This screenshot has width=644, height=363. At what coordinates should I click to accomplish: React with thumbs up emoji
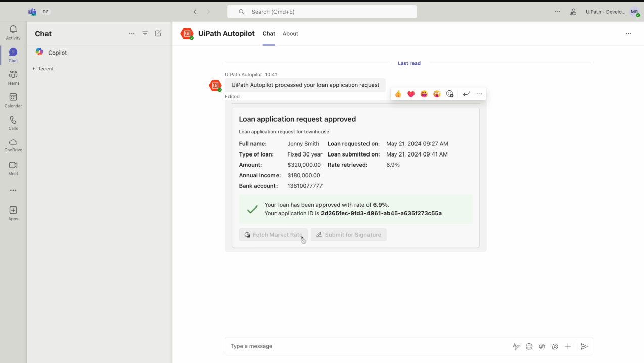point(398,94)
